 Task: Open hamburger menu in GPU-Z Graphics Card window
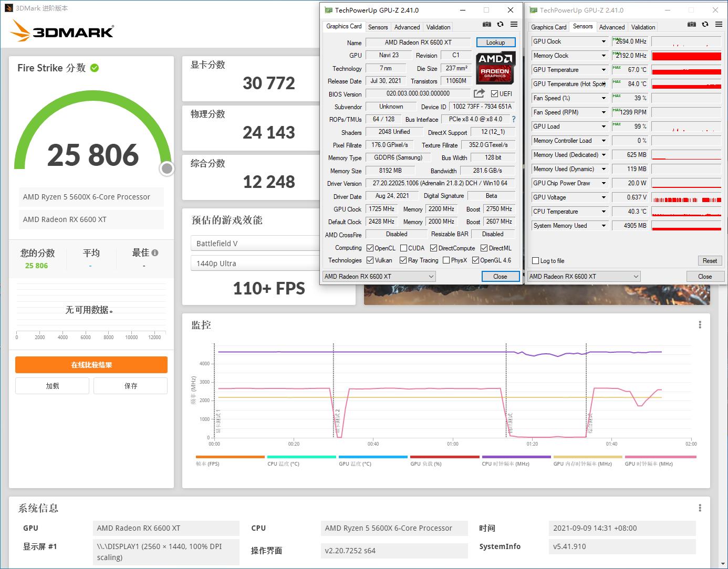pos(514,25)
